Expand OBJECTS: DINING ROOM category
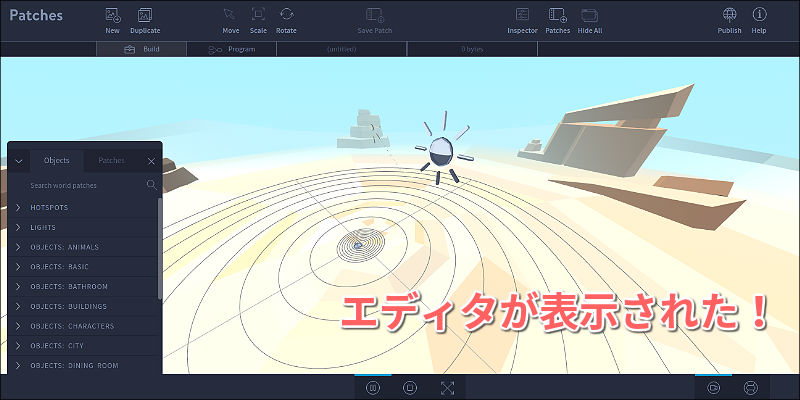 click(83, 365)
